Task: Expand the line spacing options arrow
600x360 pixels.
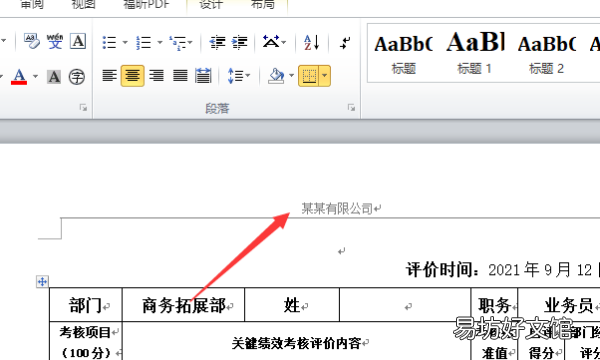Action: (x=248, y=76)
